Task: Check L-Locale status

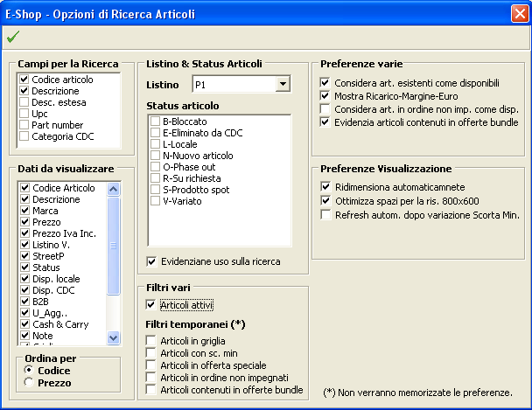Action: pyautogui.click(x=155, y=144)
